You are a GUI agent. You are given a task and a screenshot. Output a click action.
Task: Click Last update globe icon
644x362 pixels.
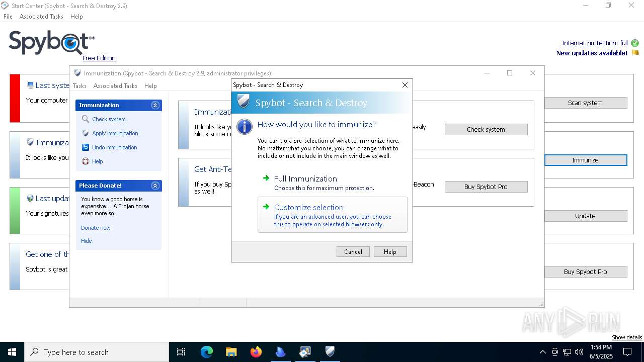click(30, 198)
